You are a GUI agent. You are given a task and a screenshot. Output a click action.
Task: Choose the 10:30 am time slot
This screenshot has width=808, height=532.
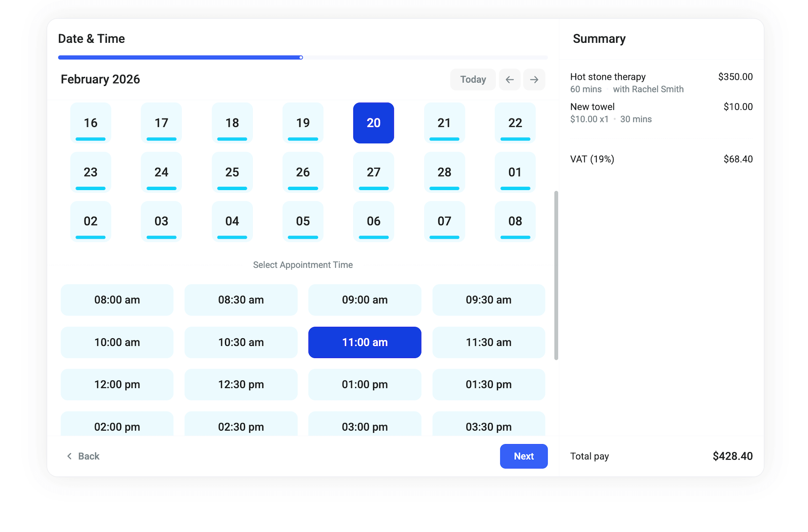[241, 342]
